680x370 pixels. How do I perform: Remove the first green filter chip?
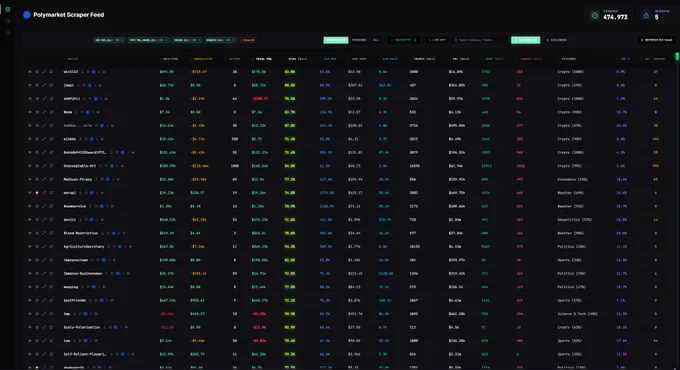(x=122, y=40)
